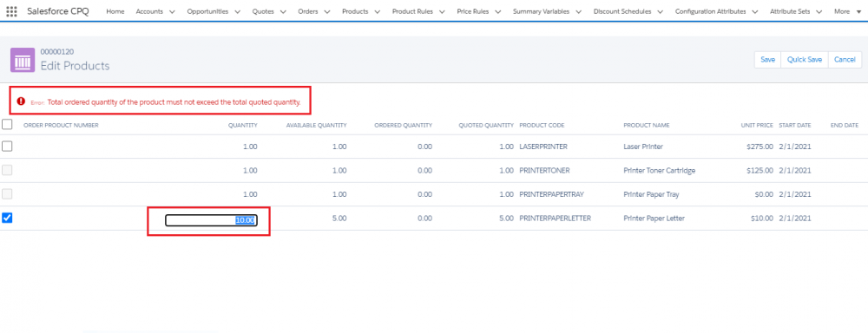Image resolution: width=868 pixels, height=333 pixels.
Task: Click the $0.00 unit price cell
Action: pyautogui.click(x=763, y=194)
